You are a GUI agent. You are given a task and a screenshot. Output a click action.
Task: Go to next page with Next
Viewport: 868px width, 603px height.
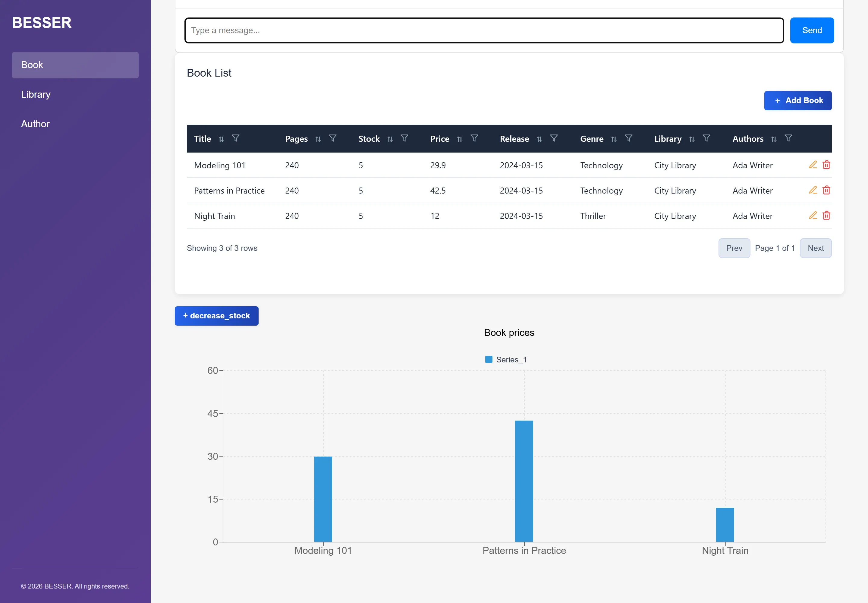point(816,248)
